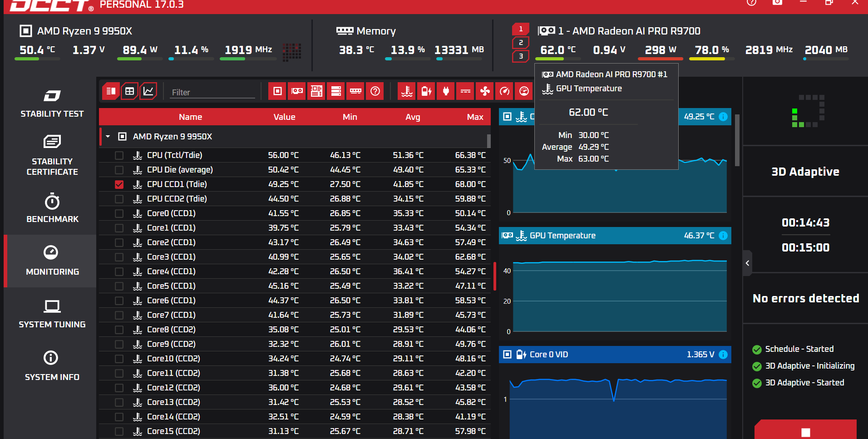Uncheck the CPU CCD1 (Tdie) checkbox

pyautogui.click(x=119, y=184)
